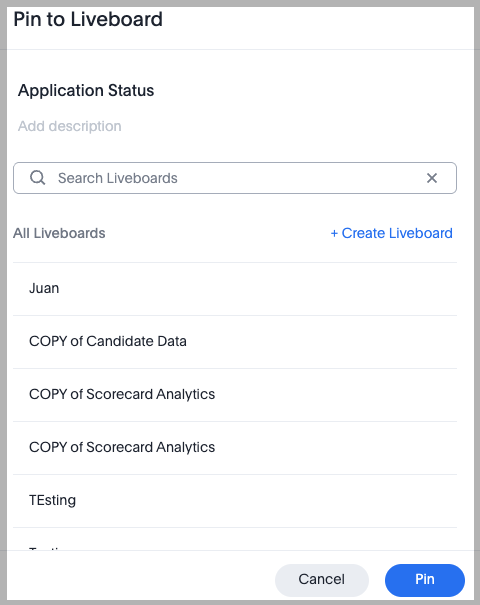The width and height of the screenshot is (480, 605).
Task: Click the plus sign before Create Liveboard
Action: click(x=334, y=233)
